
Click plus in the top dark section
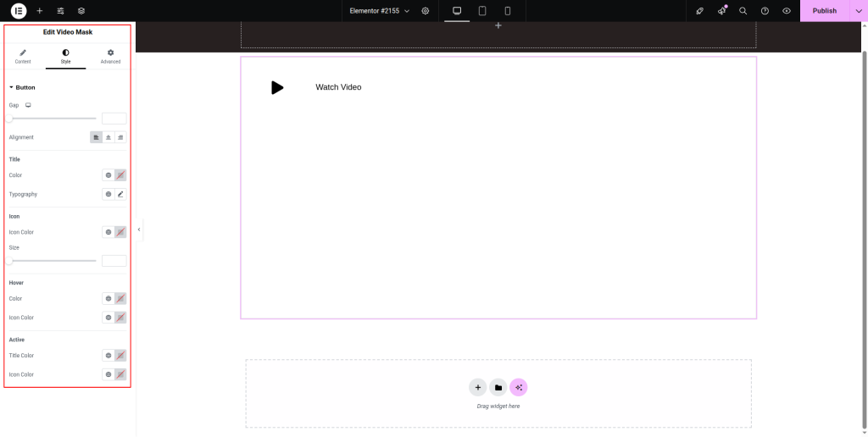pos(498,25)
